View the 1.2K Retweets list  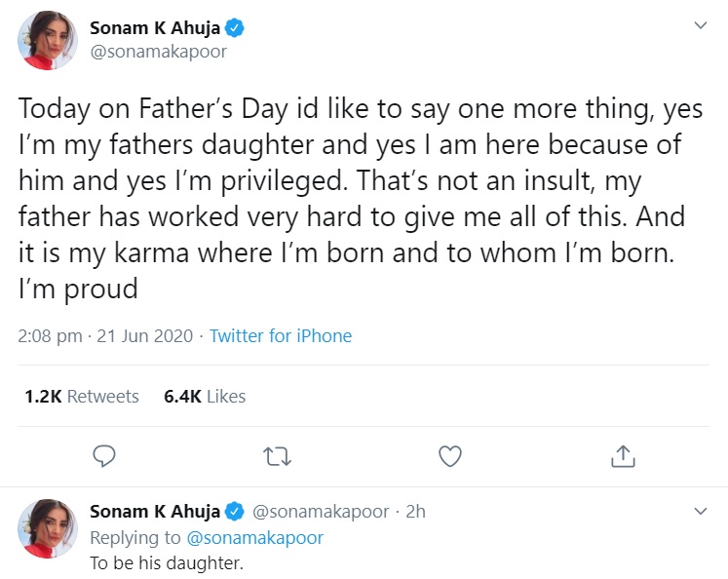pos(81,397)
